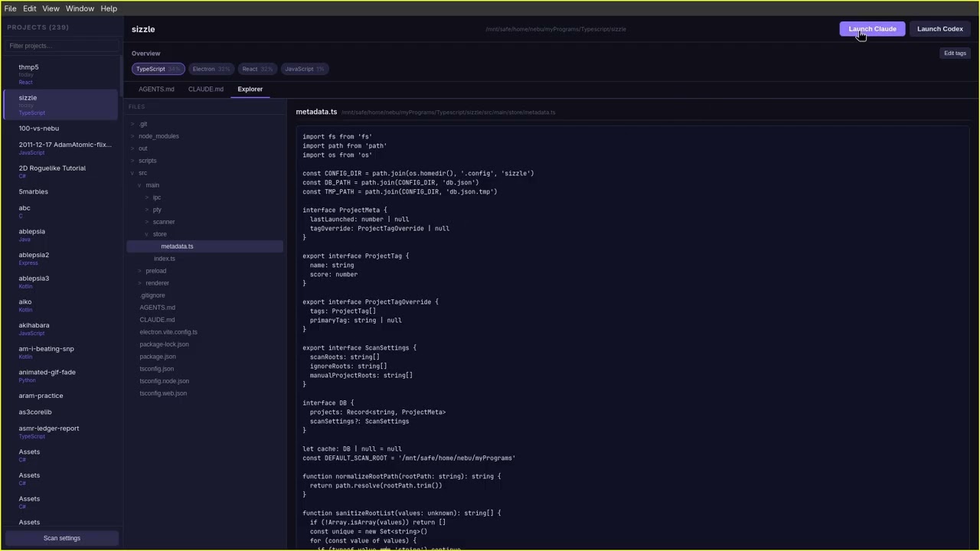Open package-lock.json file
Viewport: 980px width, 551px height.
[204, 344]
